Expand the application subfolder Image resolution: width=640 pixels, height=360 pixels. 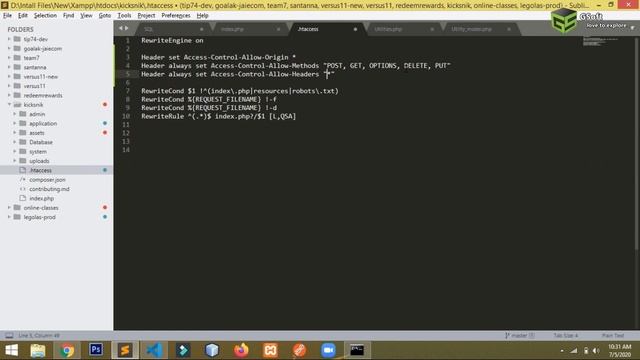pos(15,123)
